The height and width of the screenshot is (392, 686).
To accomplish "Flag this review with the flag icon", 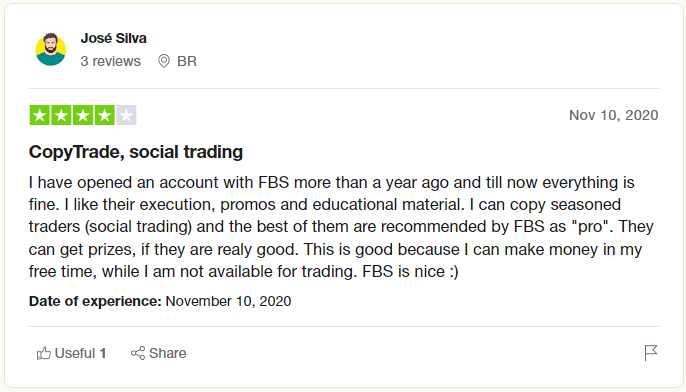I will click(651, 353).
